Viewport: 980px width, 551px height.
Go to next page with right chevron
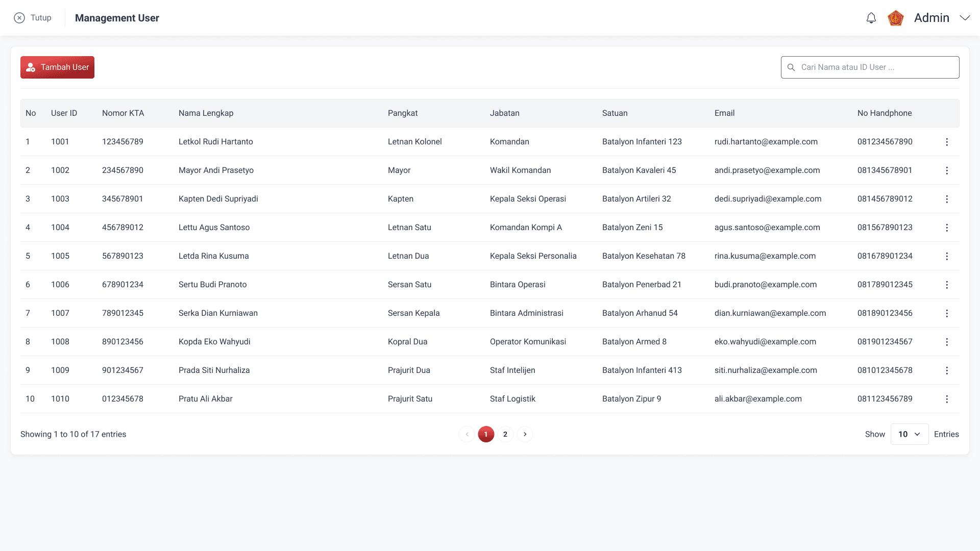pos(525,434)
